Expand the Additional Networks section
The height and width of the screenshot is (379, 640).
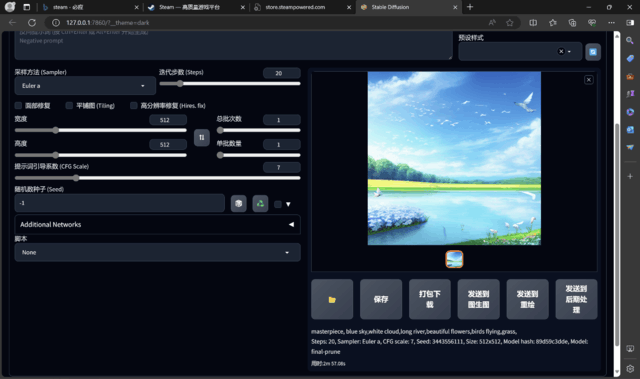point(158,224)
